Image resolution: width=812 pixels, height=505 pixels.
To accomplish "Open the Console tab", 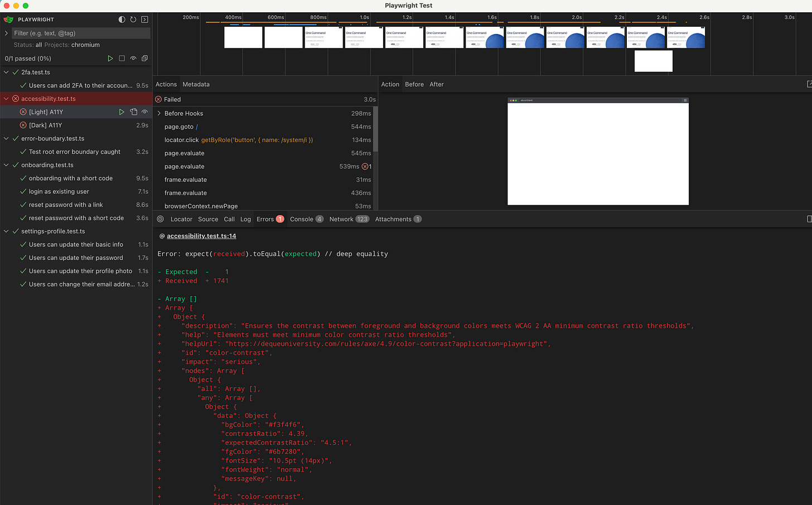I will (x=307, y=219).
